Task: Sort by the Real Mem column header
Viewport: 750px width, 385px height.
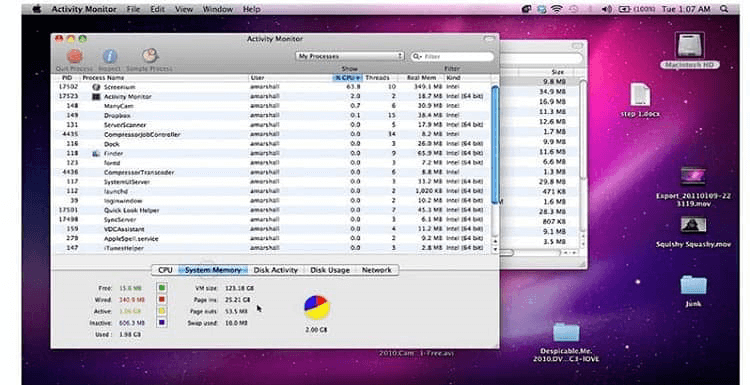Action: (420, 77)
